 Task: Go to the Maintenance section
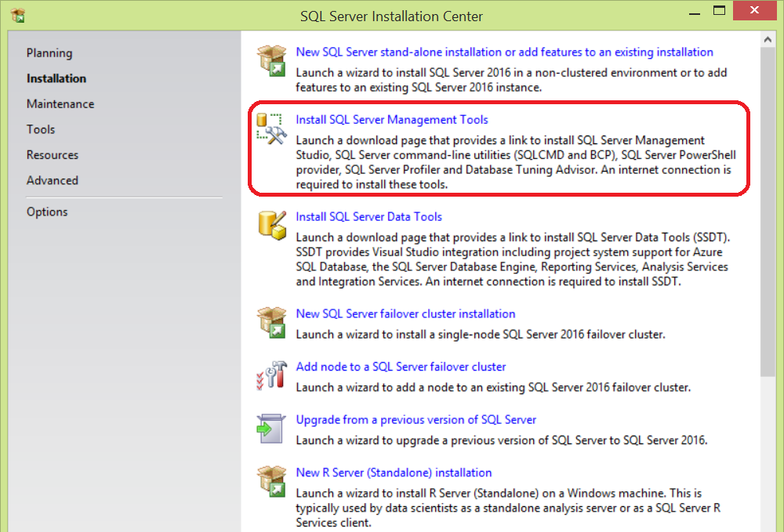click(x=60, y=104)
